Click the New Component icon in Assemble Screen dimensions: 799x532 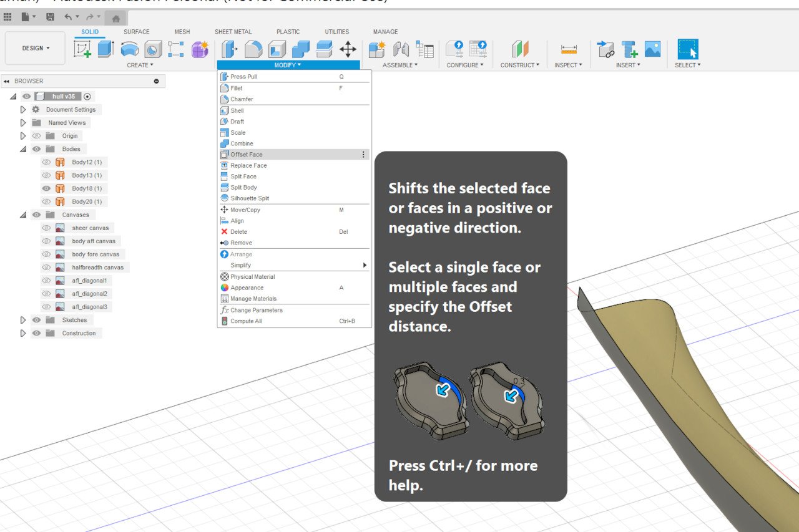point(377,49)
